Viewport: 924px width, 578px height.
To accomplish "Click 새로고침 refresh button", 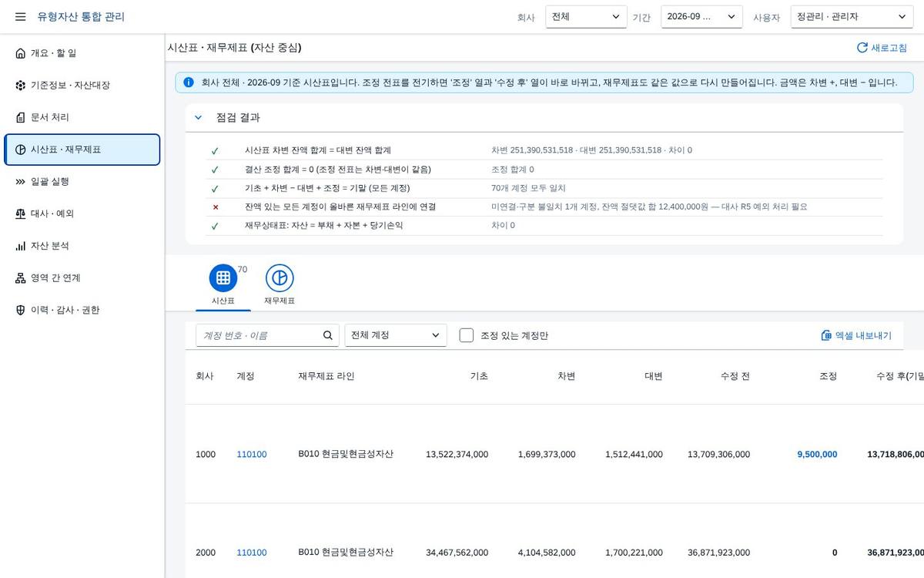I will click(882, 48).
